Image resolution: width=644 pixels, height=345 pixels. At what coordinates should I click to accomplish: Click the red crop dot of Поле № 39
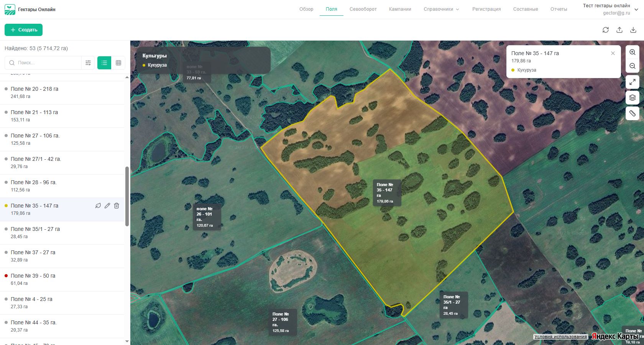coord(6,276)
